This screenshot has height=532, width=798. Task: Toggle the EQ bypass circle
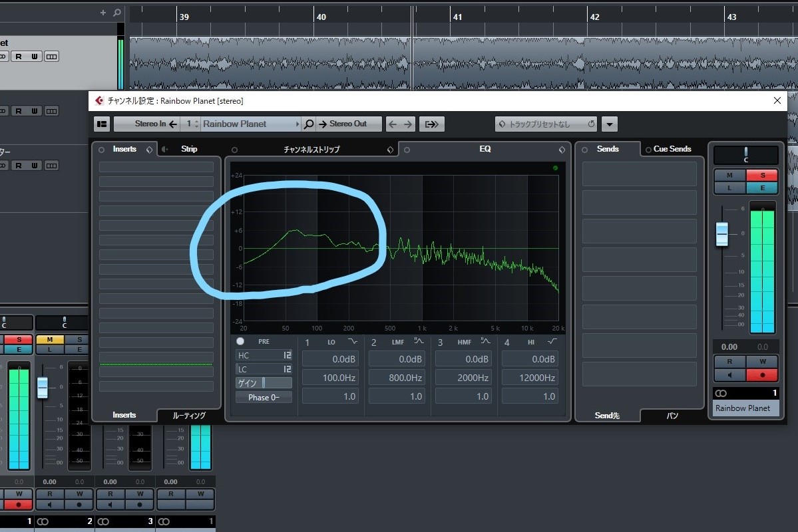pos(407,150)
